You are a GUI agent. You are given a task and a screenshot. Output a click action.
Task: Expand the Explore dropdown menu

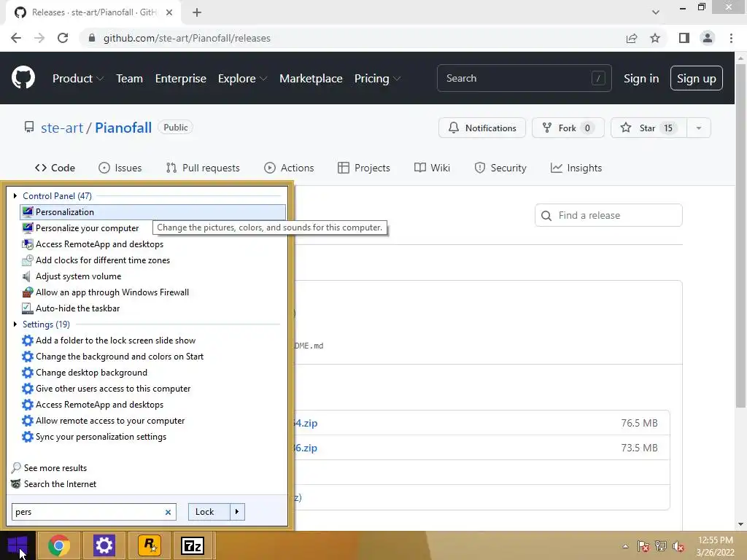[242, 79]
